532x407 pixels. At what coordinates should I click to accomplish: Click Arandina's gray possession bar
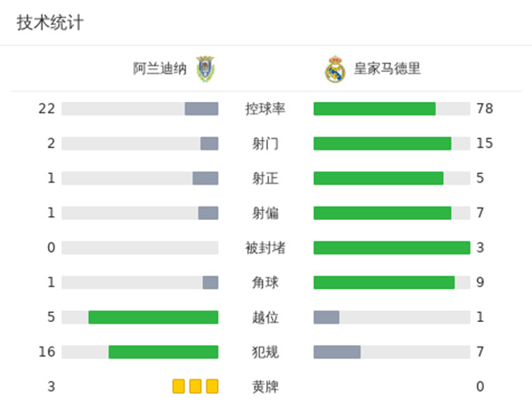tap(201, 109)
